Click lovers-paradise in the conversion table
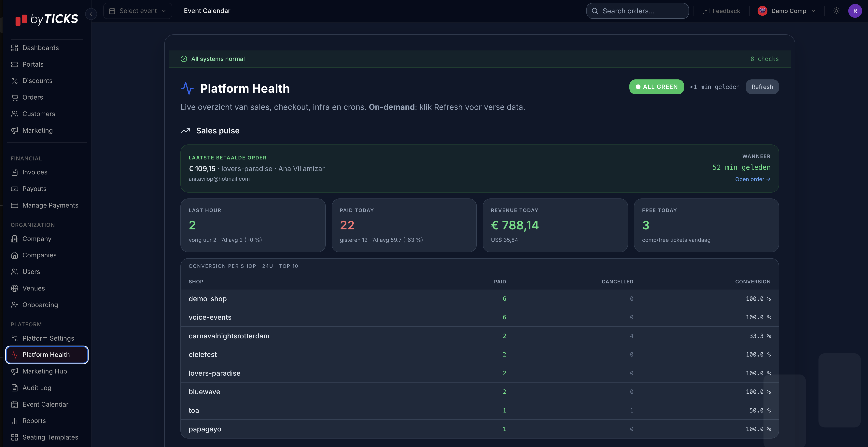The height and width of the screenshot is (447, 868). click(214, 373)
